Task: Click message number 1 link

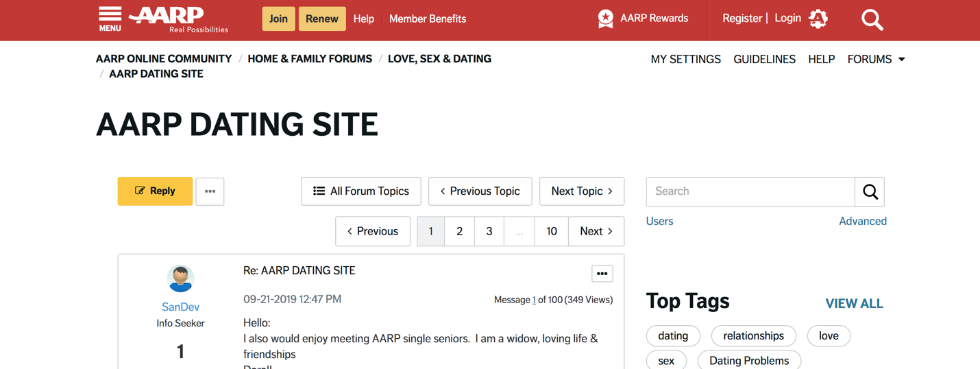Action: (x=534, y=300)
